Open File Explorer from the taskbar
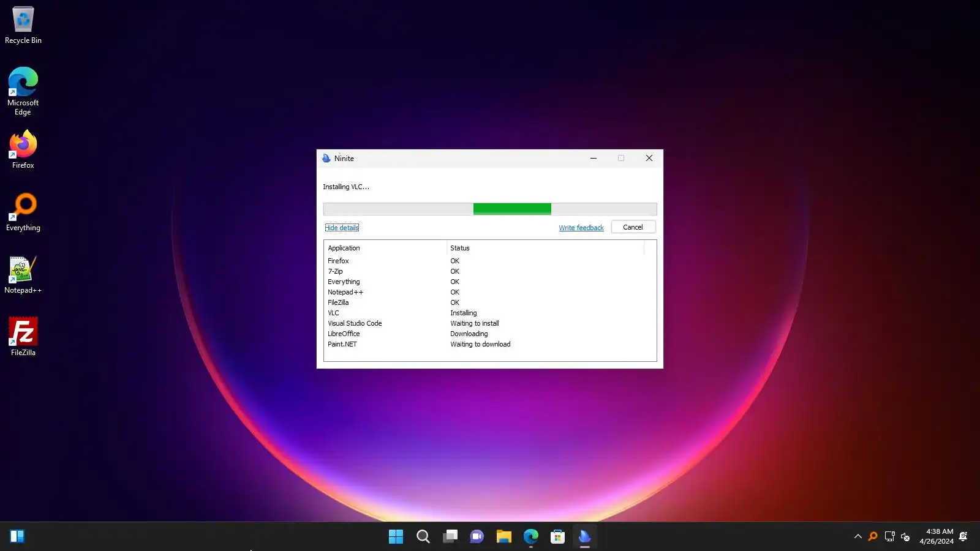The height and width of the screenshot is (551, 980). tap(504, 537)
